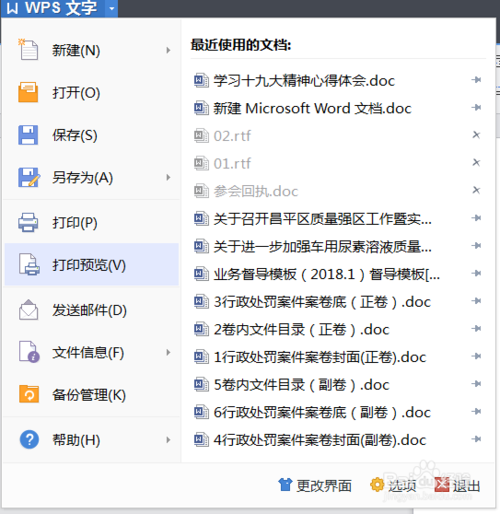
Task: Choose 帮助(H) menu item
Action: click(x=92, y=440)
